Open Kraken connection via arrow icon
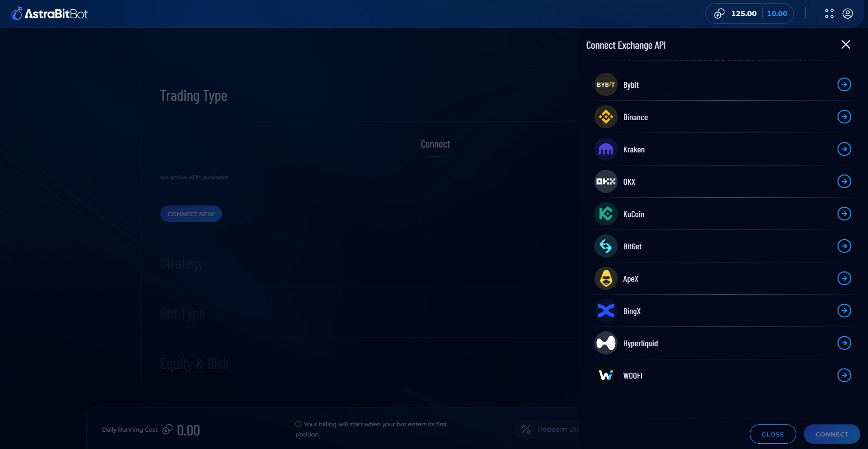This screenshot has height=449, width=868. tap(844, 149)
